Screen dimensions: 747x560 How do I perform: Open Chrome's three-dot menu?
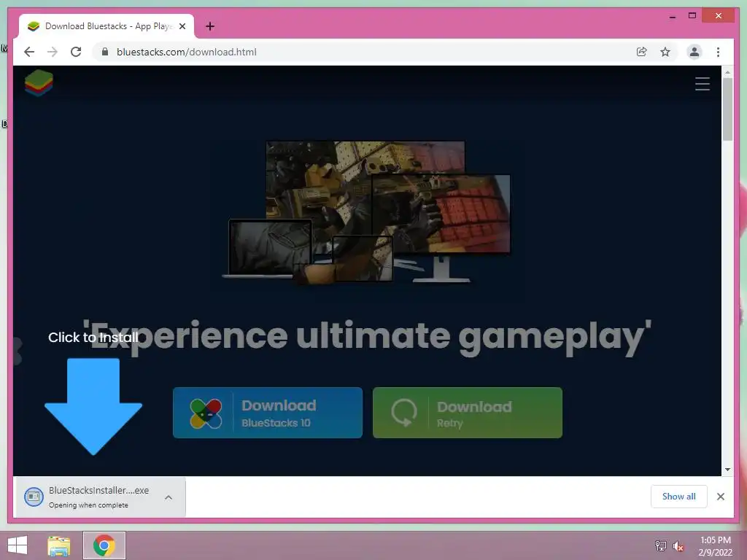pos(718,52)
